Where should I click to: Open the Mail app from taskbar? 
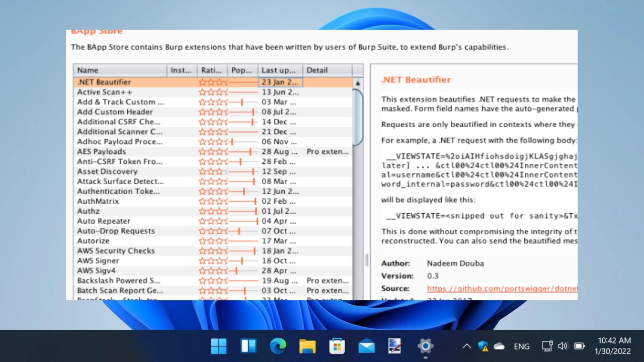pos(366,346)
